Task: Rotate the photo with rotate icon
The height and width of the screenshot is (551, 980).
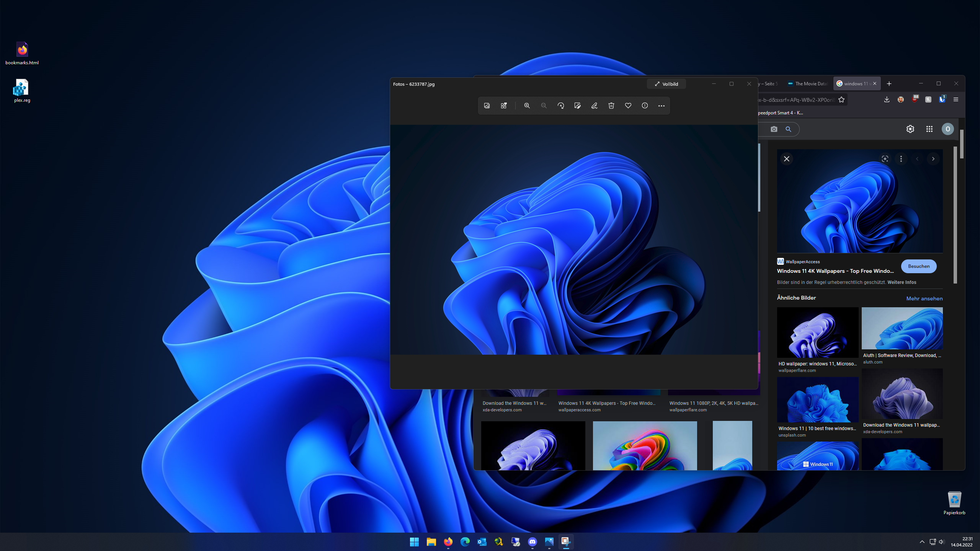Action: pos(561,106)
